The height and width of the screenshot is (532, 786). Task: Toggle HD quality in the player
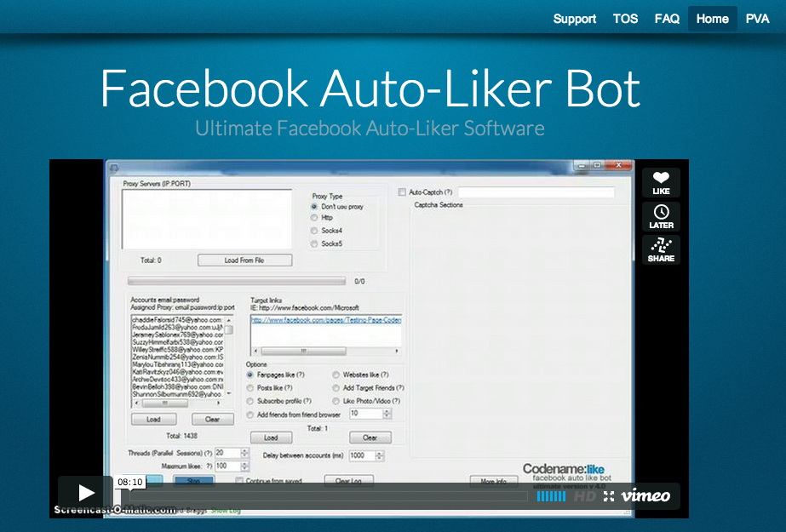pyautogui.click(x=584, y=496)
